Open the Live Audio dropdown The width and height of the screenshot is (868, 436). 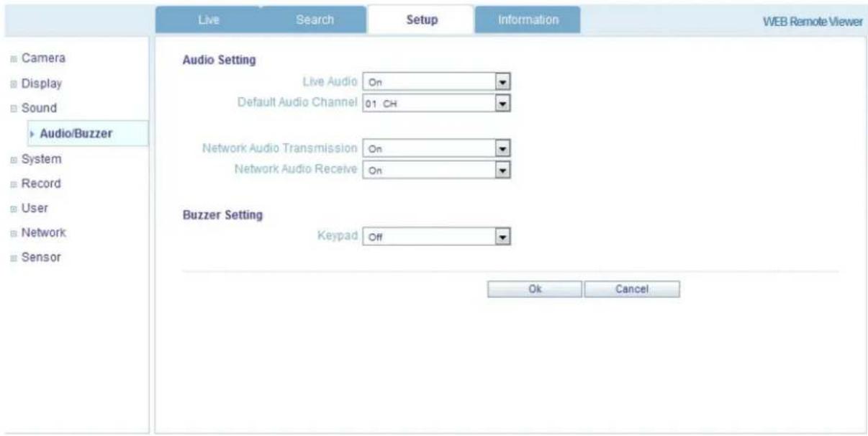coord(436,81)
